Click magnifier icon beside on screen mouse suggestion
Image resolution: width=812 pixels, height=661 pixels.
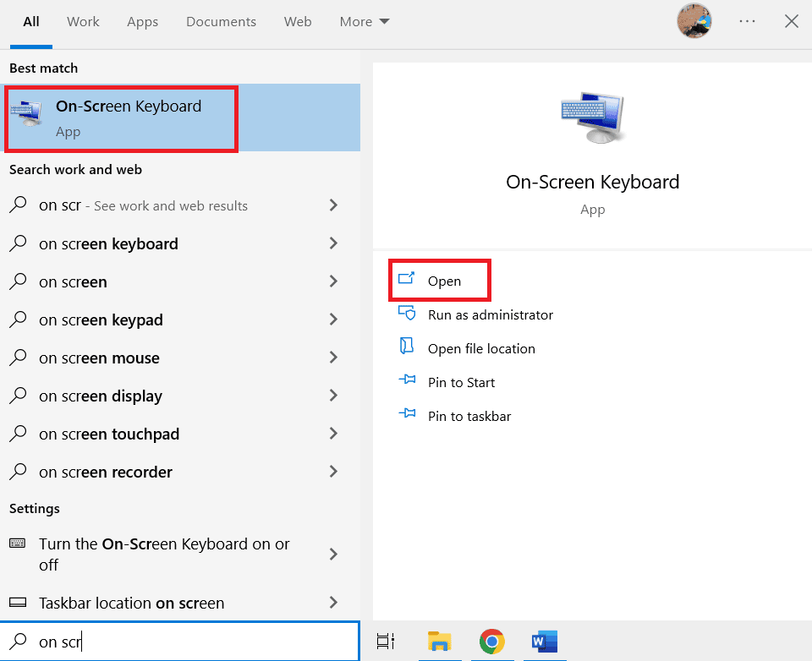18,358
